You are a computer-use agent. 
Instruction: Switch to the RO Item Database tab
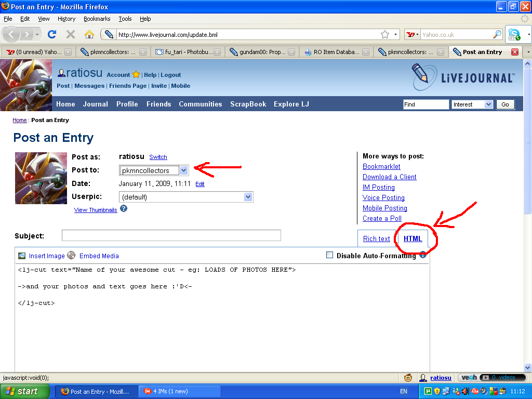[x=336, y=52]
